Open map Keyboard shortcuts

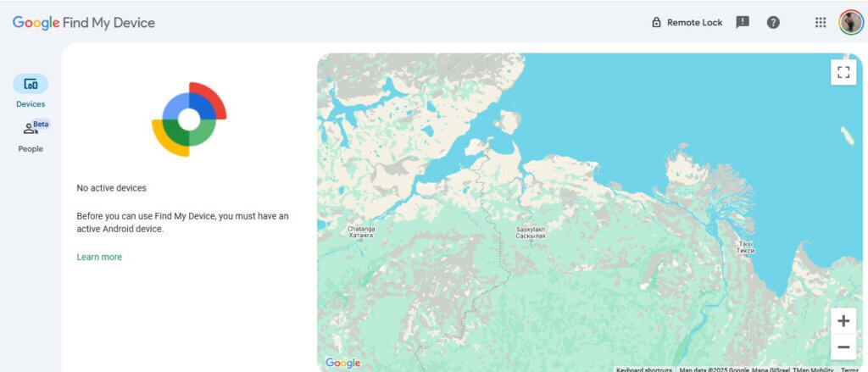pos(644,369)
